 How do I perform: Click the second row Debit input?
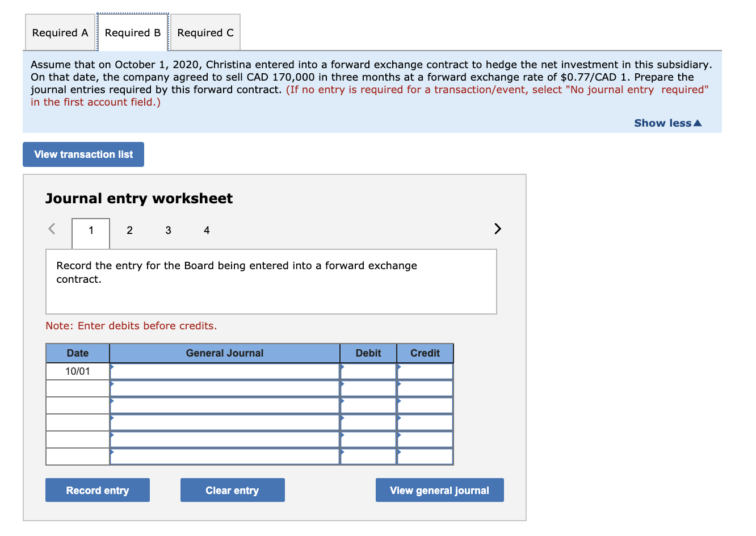368,388
